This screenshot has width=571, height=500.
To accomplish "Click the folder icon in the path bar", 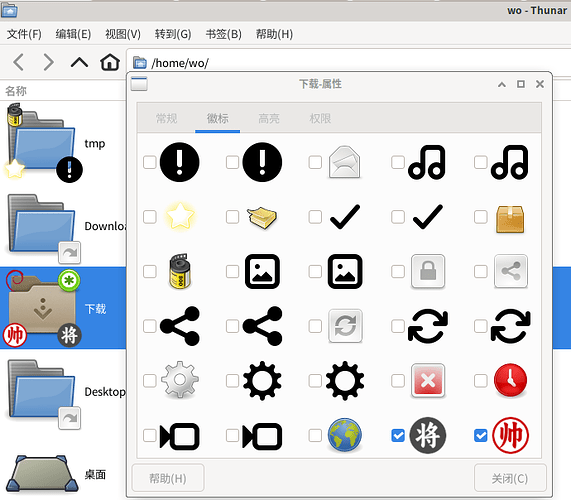I will pos(139,63).
